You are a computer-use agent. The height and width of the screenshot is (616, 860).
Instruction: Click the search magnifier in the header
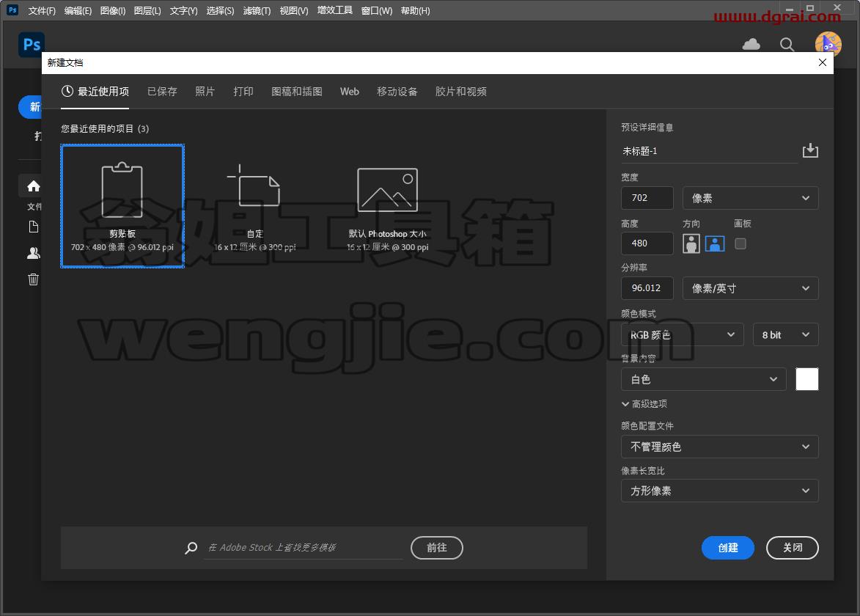pyautogui.click(x=787, y=45)
